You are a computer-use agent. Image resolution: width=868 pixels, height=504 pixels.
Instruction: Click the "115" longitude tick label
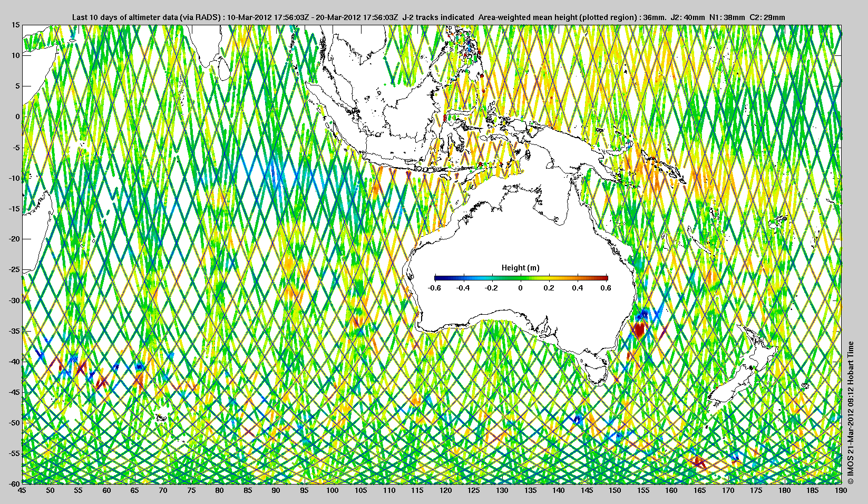pyautogui.click(x=417, y=490)
